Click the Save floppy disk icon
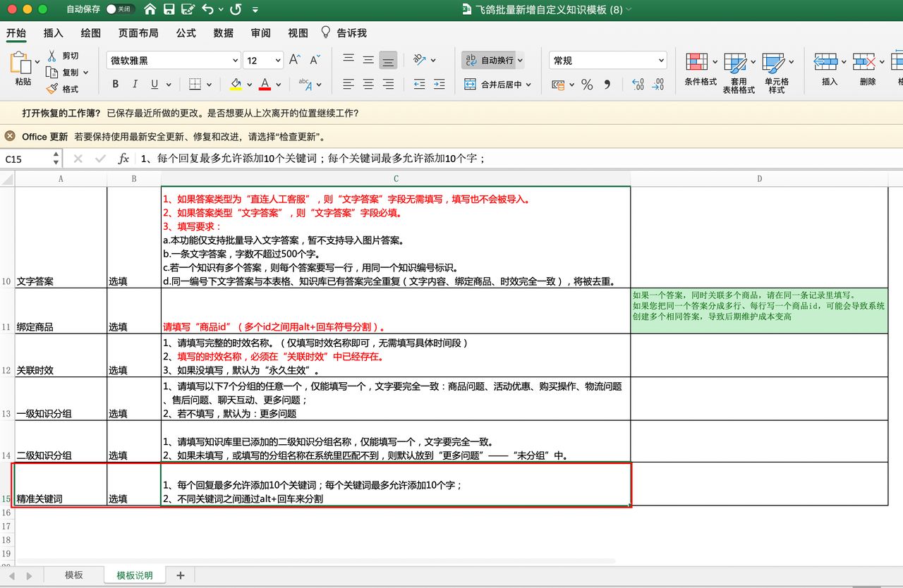Screen dimensions: 903x588 (x=169, y=10)
